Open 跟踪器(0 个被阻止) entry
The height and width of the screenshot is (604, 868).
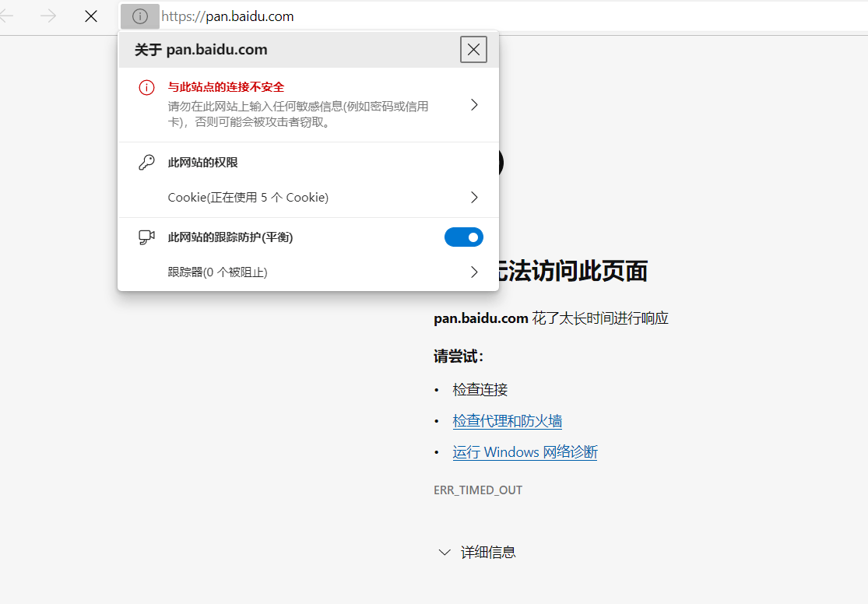[308, 272]
